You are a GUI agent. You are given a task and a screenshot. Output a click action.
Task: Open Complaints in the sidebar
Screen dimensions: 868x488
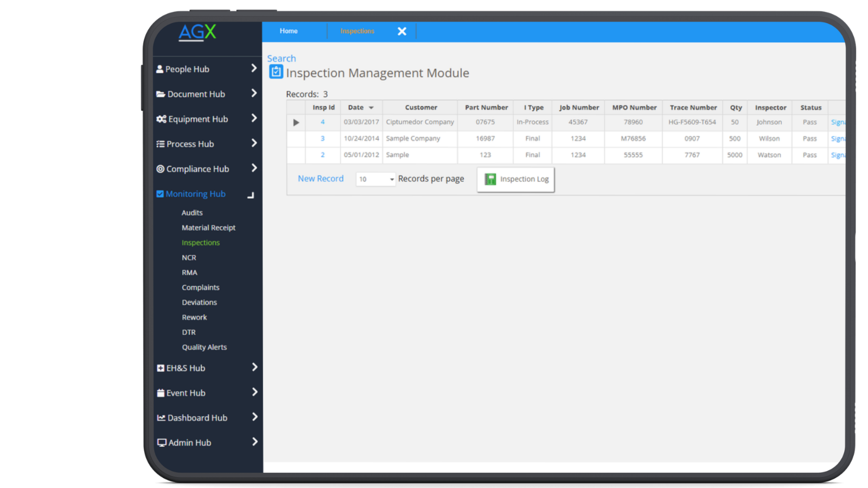201,287
